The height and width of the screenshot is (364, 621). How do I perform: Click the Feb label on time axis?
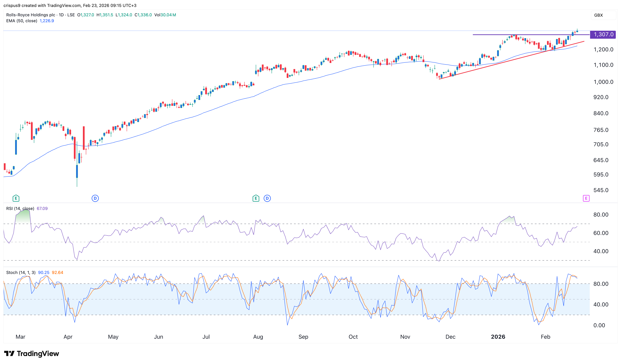(x=545, y=337)
